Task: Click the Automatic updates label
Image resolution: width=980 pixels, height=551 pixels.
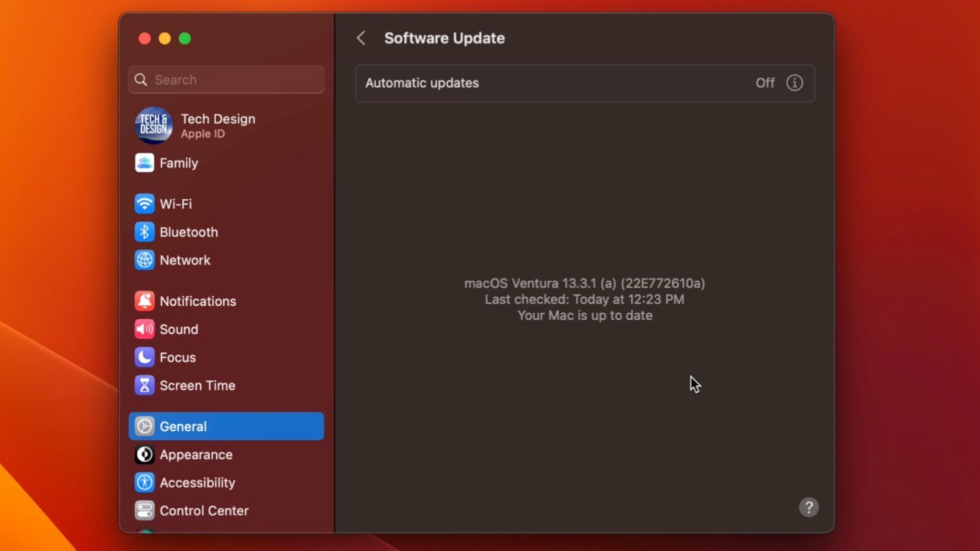Action: tap(422, 83)
